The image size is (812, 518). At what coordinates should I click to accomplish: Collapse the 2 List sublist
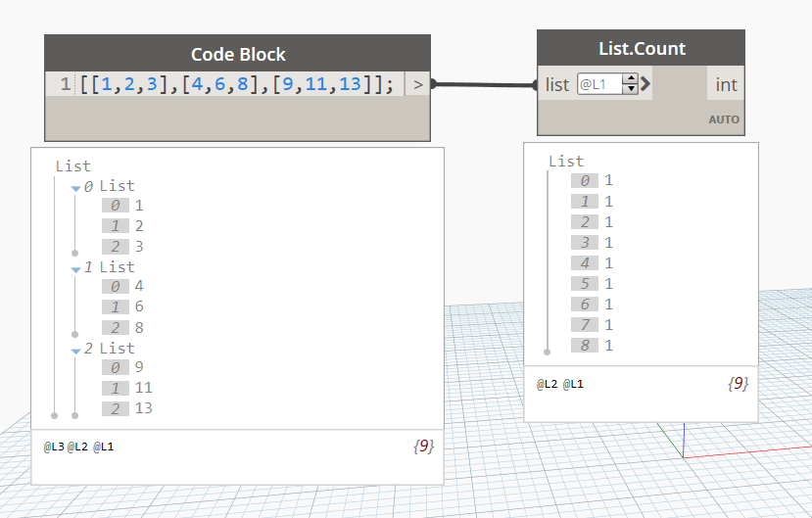[x=75, y=351]
